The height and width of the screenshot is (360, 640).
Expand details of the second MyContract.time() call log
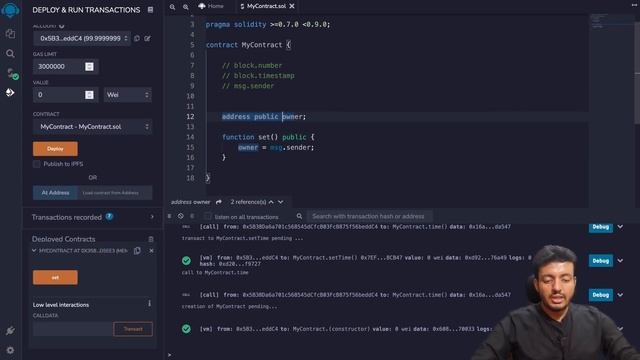coord(620,295)
